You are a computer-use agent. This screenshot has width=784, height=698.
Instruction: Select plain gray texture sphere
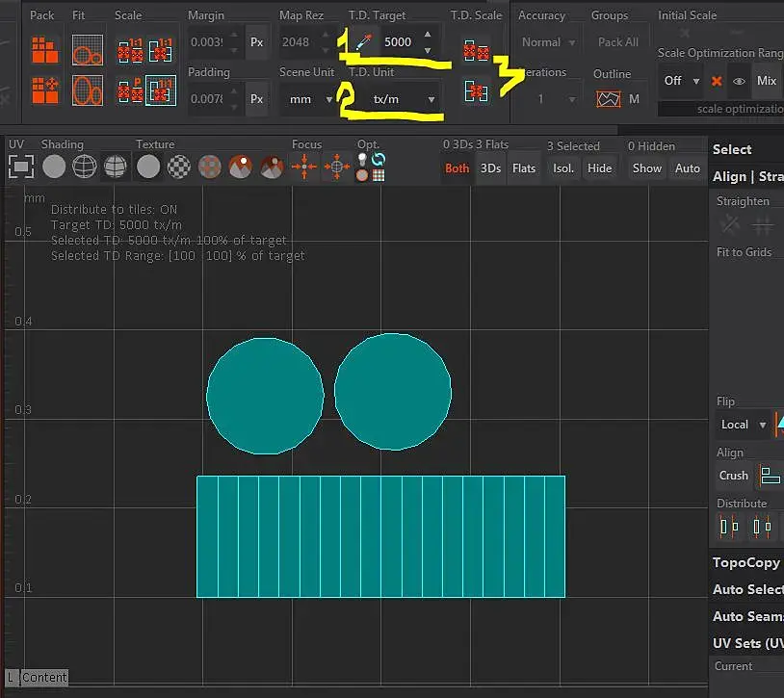coord(148,167)
